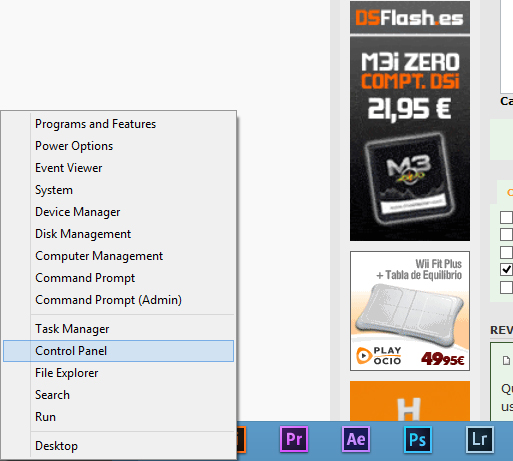Open the M3i Zero card advertisement

[x=410, y=139]
